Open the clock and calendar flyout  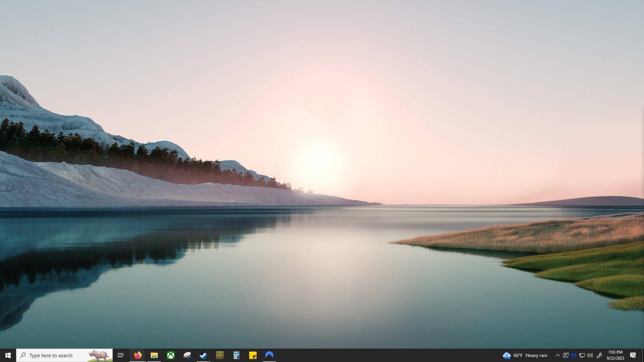(x=615, y=355)
